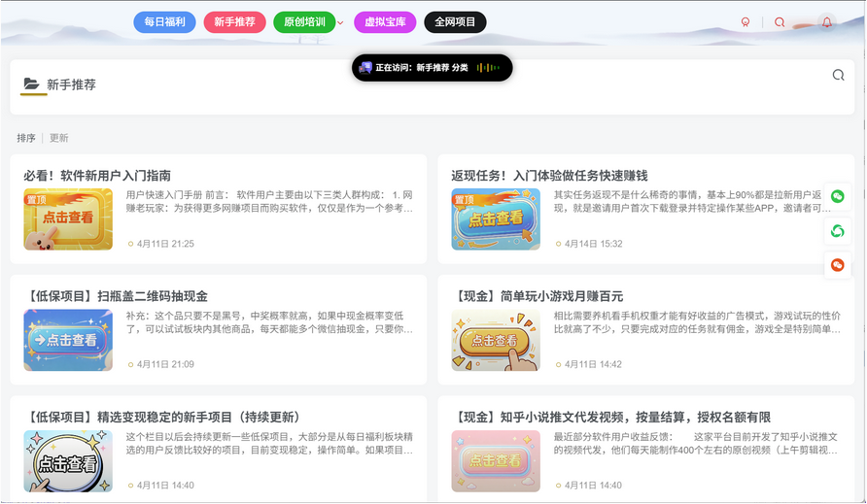Open article 返现任务！入门体验做任务快速赚钱
This screenshot has height=504, width=867.
(549, 176)
